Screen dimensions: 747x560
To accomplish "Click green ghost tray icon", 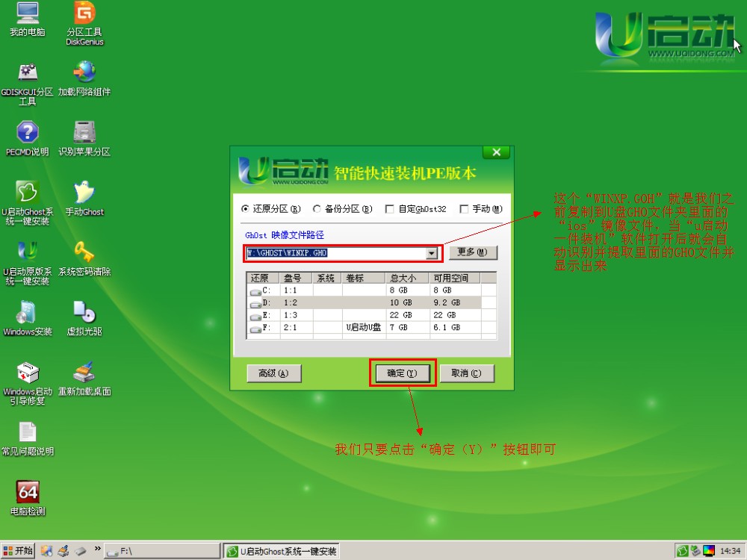I will pyautogui.click(x=682, y=551).
